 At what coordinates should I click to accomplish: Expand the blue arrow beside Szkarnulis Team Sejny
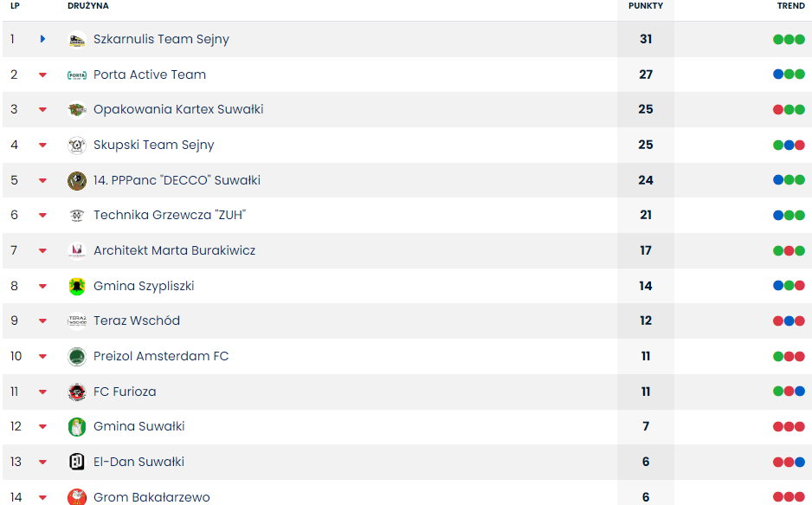coord(42,39)
